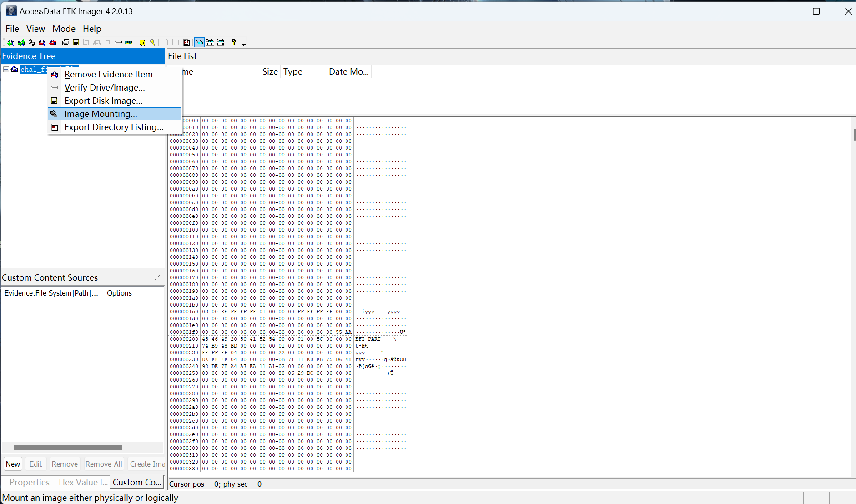
Task: Click hex offset row 000000200
Action: pos(184,339)
